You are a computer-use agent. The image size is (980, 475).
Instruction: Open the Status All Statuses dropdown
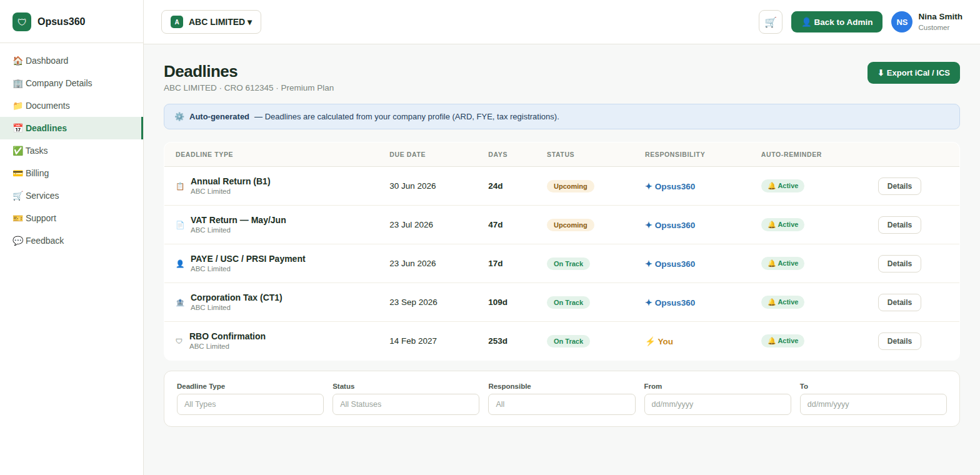406,404
